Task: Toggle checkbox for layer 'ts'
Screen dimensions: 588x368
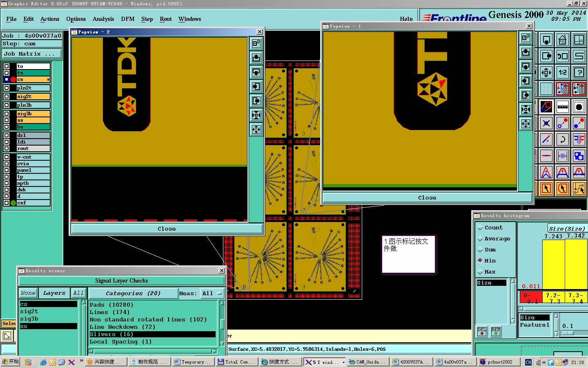Action: [x=7, y=73]
